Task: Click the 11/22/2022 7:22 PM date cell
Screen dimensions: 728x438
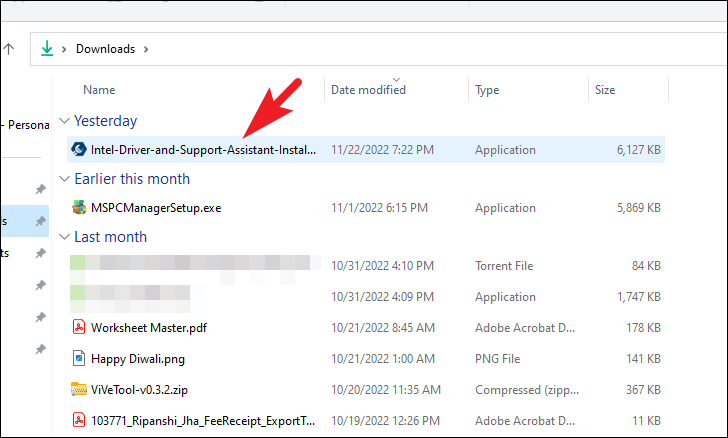Action: (382, 150)
